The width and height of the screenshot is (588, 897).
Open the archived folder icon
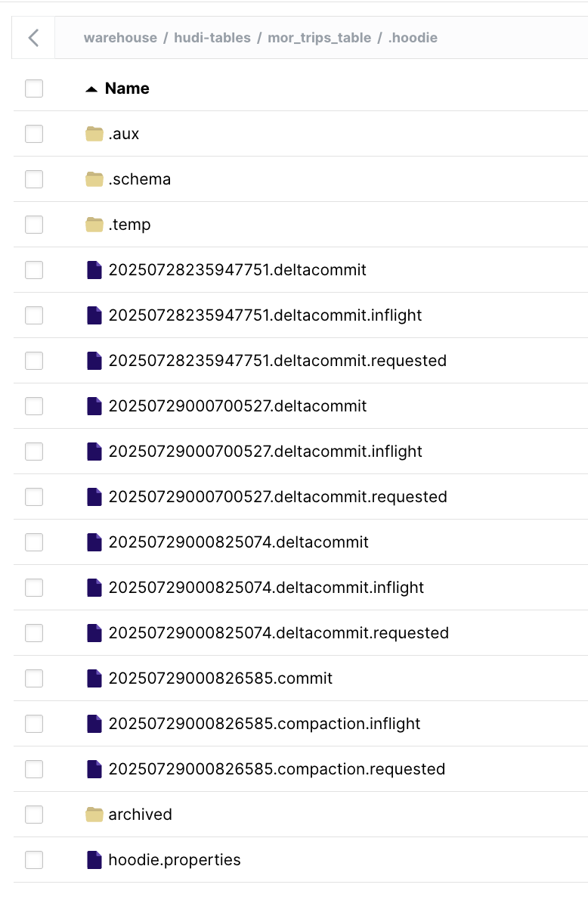tap(94, 815)
